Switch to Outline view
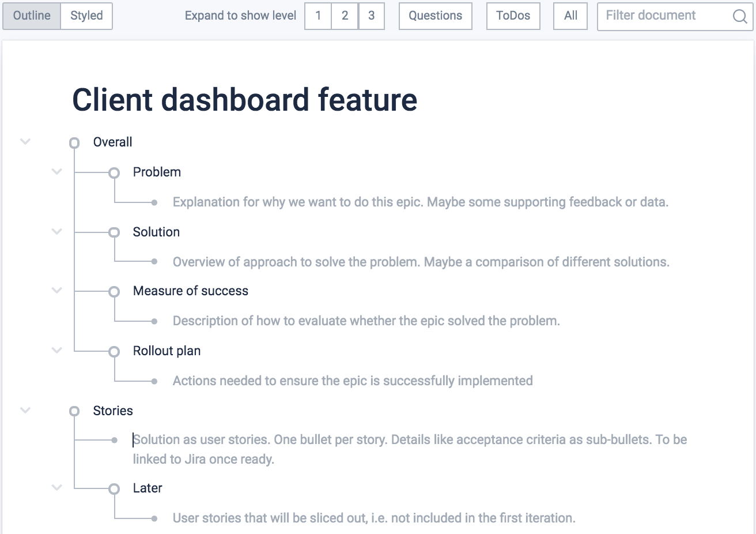 [x=32, y=16]
